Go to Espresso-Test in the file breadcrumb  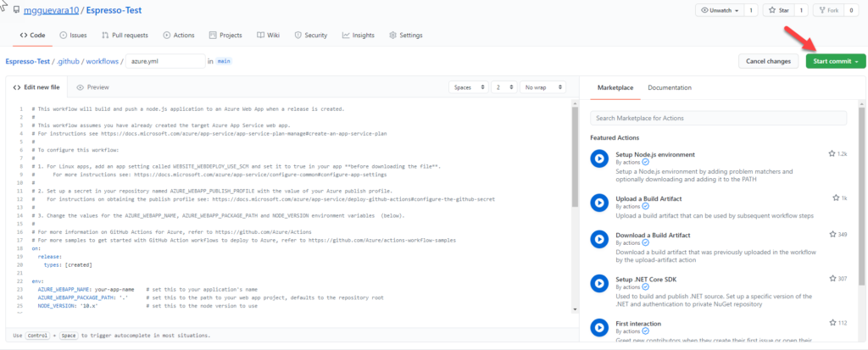28,62
